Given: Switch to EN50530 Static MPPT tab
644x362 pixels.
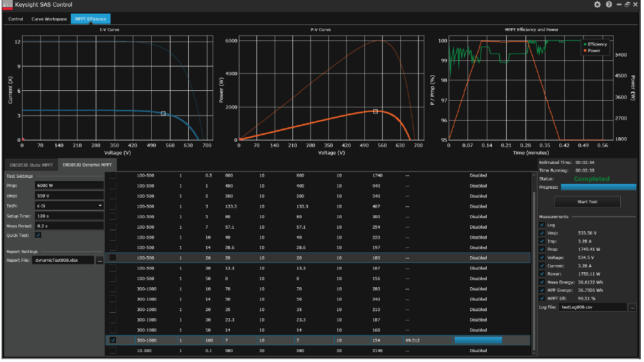Looking at the screenshot, I should coord(31,166).
